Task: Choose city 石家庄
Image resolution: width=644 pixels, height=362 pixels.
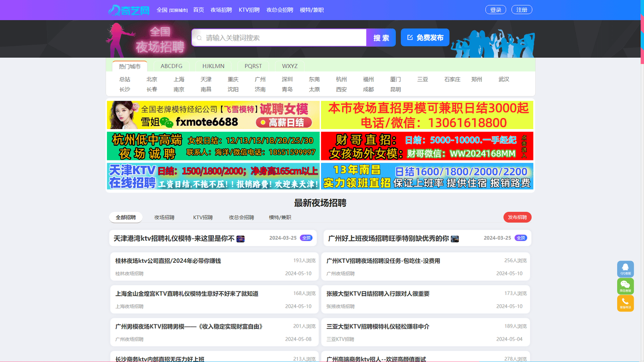Action: pyautogui.click(x=452, y=79)
